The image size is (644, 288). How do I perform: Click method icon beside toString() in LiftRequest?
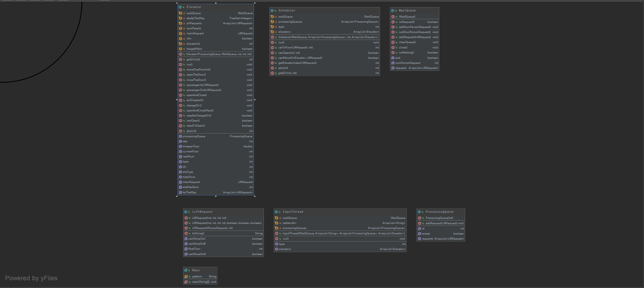pos(186,233)
